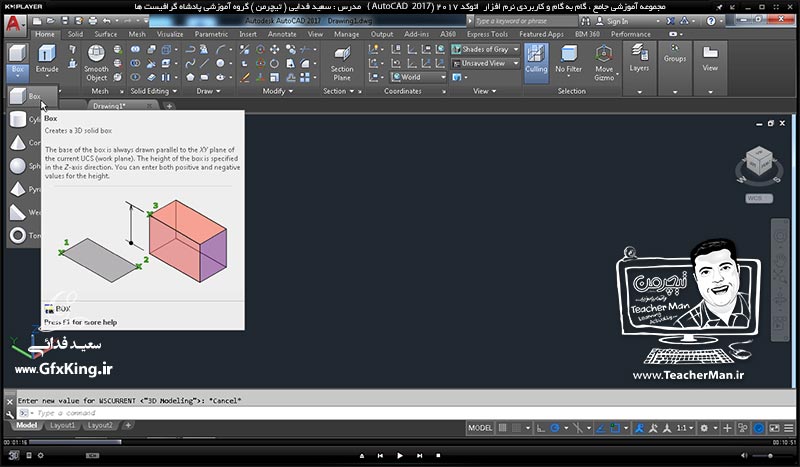Open the workspace switching gear in status bar
The height and width of the screenshot is (467, 800).
pos(704,428)
